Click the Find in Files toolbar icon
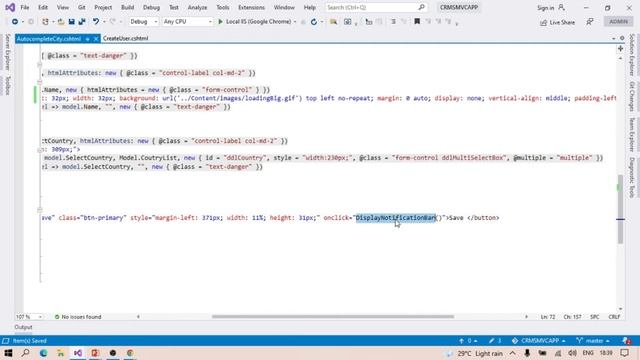Viewport: 640px width, 360px height. [x=333, y=22]
